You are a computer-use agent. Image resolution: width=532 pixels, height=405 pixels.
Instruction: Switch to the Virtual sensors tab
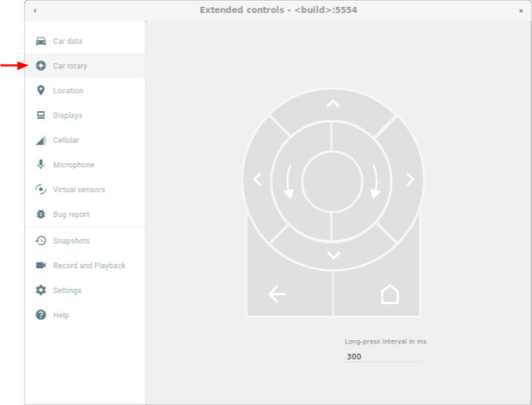click(79, 190)
